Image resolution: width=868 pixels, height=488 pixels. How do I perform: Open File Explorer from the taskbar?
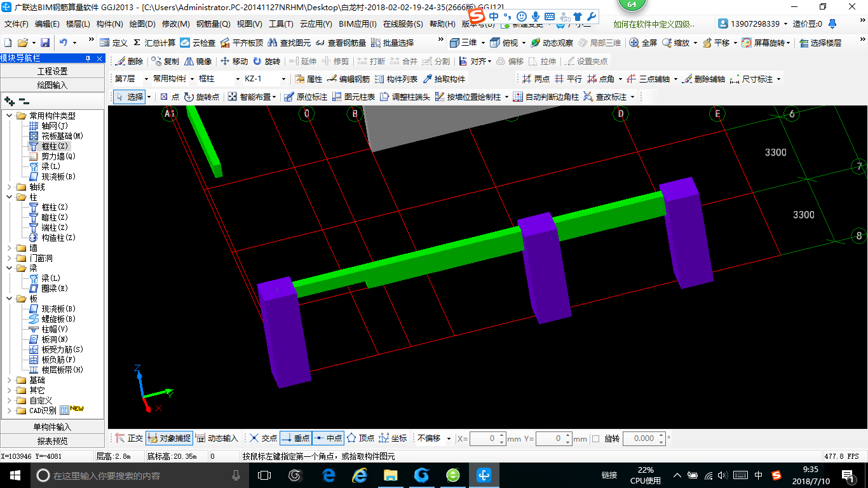click(x=390, y=475)
